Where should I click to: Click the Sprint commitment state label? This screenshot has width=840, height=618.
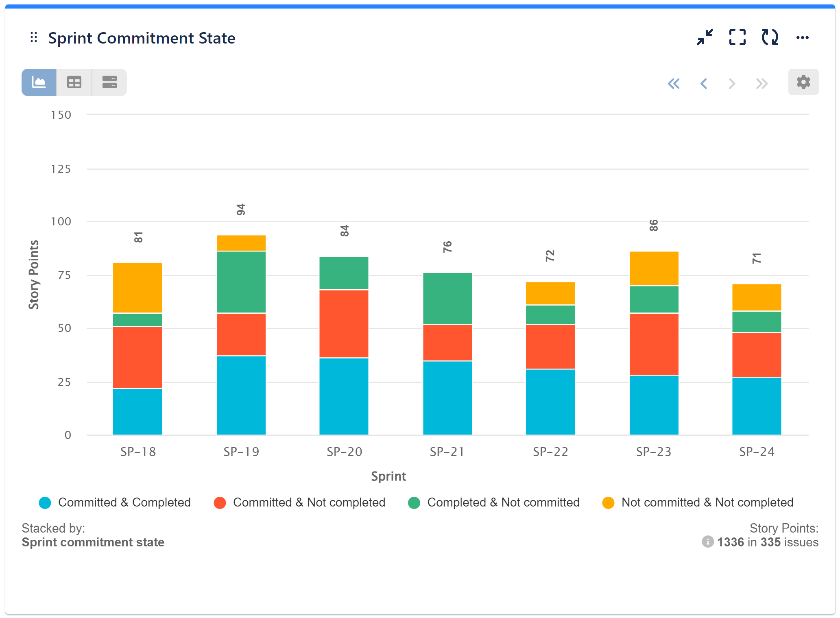coord(93,542)
